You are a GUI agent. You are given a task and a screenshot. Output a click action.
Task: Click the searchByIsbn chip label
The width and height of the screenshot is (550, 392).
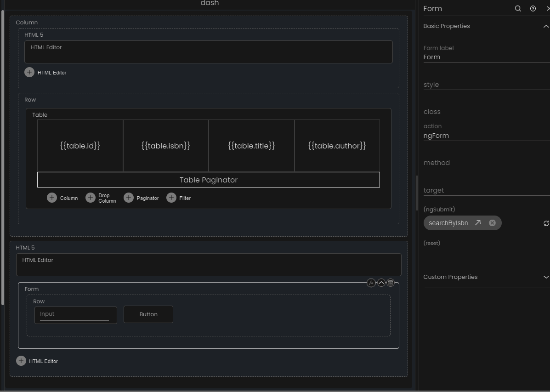pyautogui.click(x=448, y=223)
